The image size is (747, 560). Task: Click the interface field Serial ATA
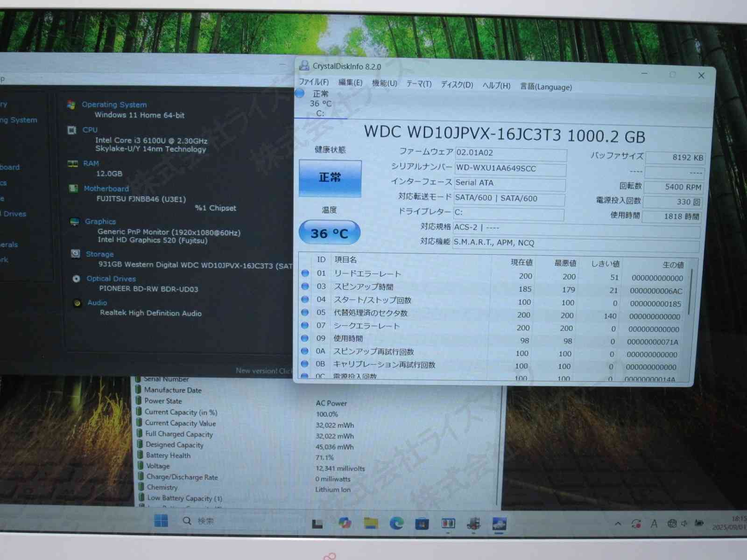point(510,183)
